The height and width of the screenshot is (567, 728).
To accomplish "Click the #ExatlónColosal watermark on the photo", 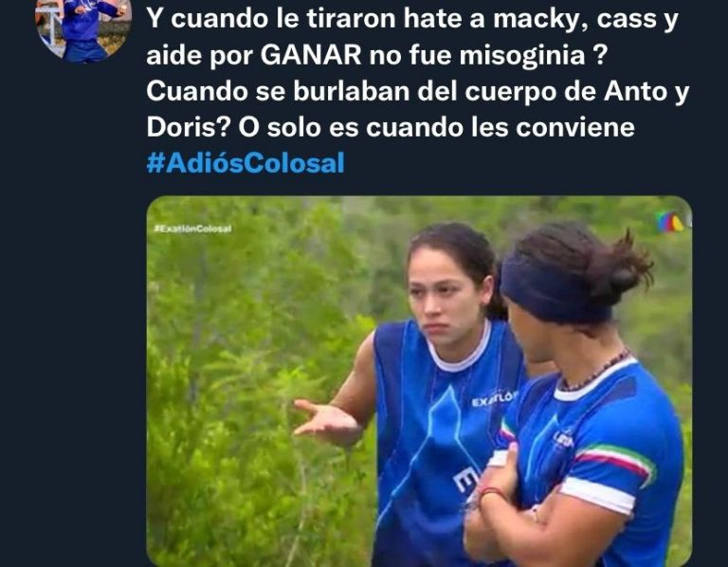I will (192, 229).
